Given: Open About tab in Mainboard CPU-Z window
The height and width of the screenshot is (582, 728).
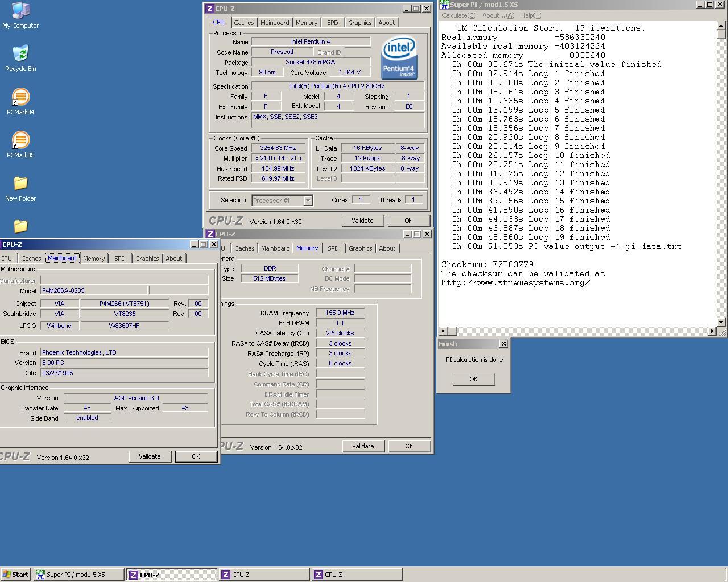Looking at the screenshot, I should (174, 259).
